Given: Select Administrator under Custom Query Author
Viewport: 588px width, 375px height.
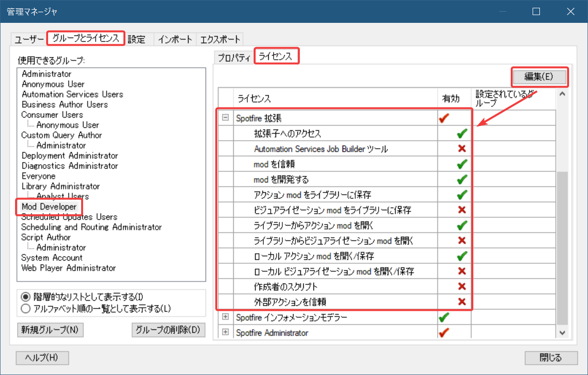Looking at the screenshot, I should point(61,145).
